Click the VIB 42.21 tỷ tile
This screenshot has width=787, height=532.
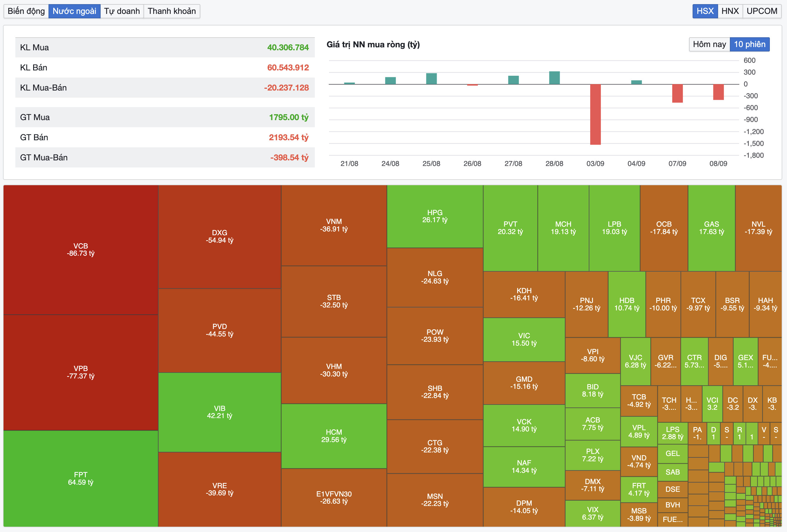[220, 412]
